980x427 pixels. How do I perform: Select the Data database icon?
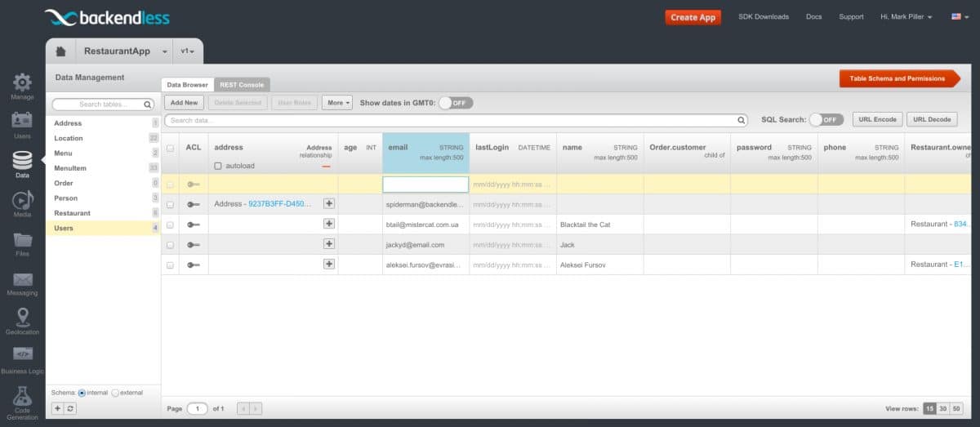pos(22,159)
